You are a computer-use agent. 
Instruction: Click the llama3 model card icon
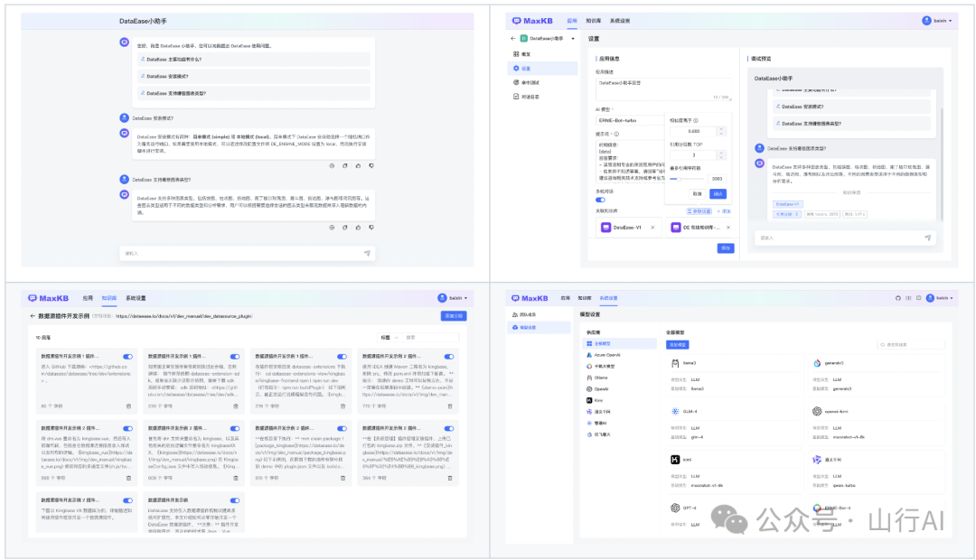(x=675, y=363)
